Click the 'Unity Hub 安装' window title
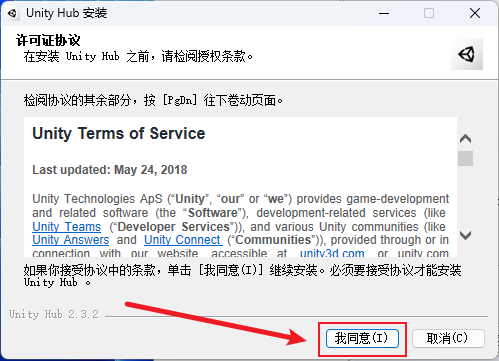499x361 pixels. point(67,13)
